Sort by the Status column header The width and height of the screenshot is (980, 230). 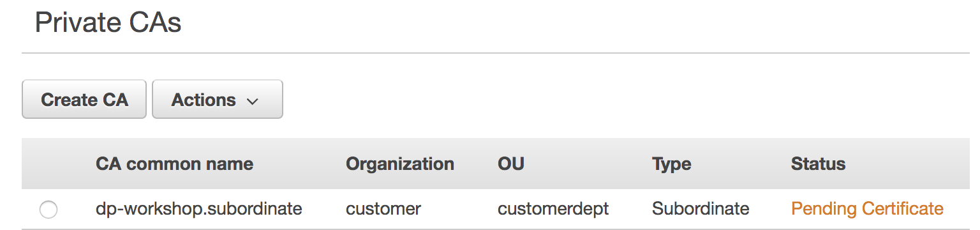click(818, 164)
